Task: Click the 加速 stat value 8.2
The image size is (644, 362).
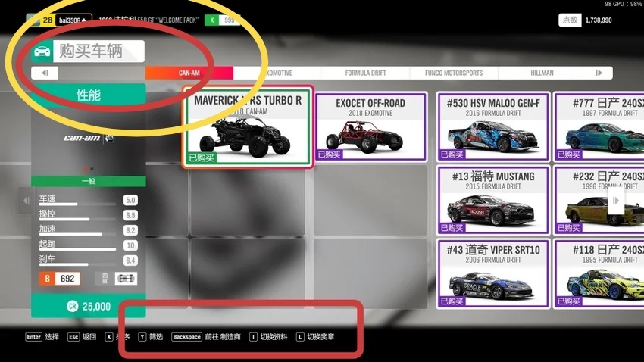Action: [x=130, y=230]
